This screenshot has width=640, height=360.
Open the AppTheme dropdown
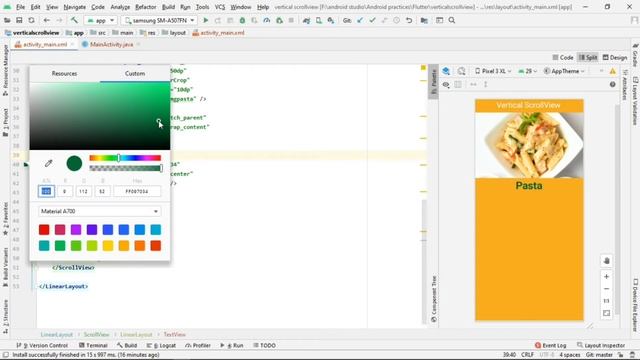(x=564, y=71)
